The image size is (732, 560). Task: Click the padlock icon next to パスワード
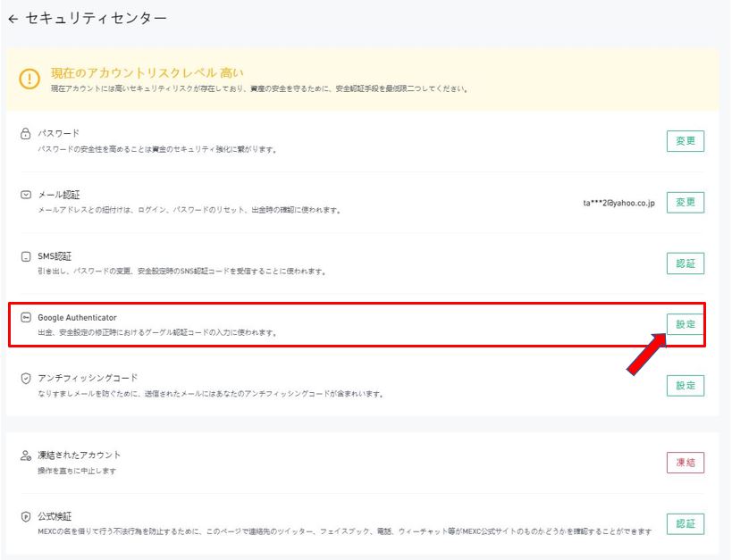pyautogui.click(x=26, y=133)
